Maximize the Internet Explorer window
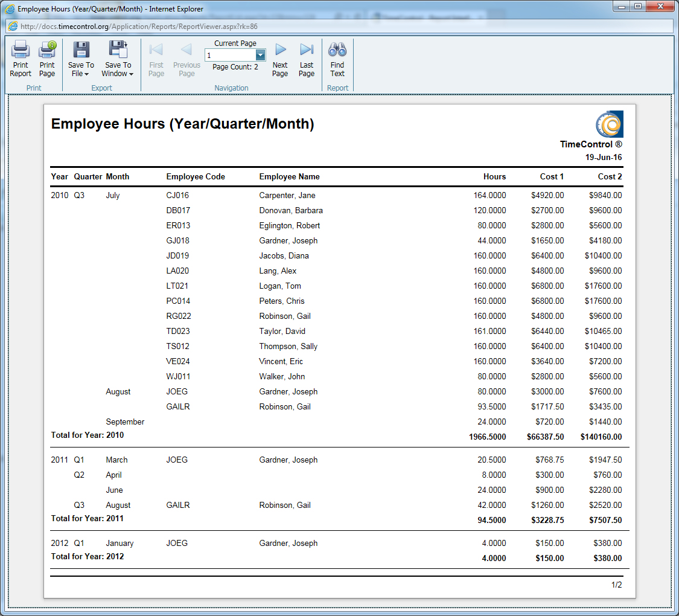The image size is (679, 616). pyautogui.click(x=638, y=6)
